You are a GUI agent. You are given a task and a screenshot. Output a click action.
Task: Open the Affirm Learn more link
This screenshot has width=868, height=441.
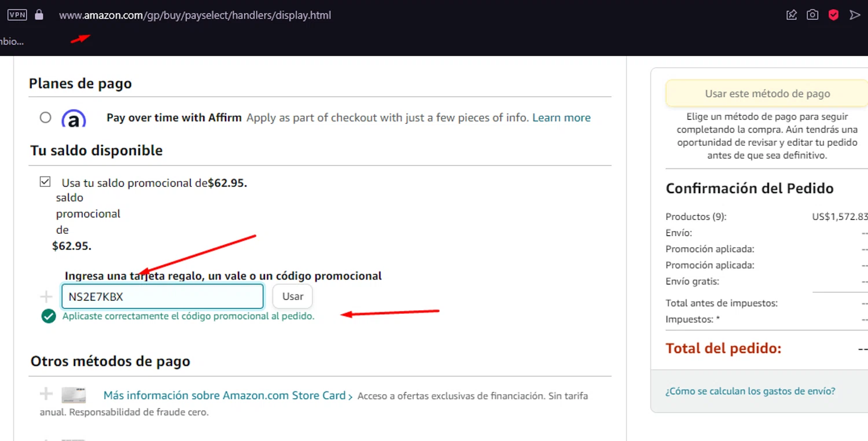point(561,117)
